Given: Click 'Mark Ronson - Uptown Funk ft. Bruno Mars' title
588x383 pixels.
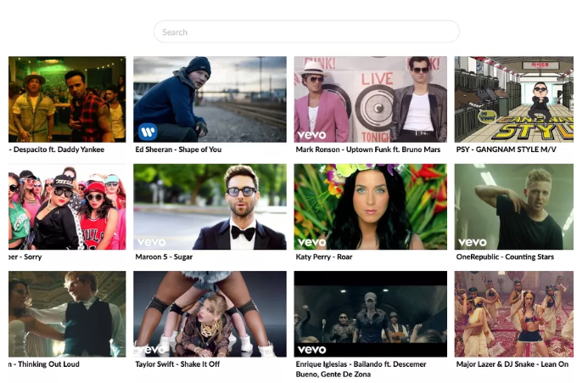Looking at the screenshot, I should coord(368,149).
